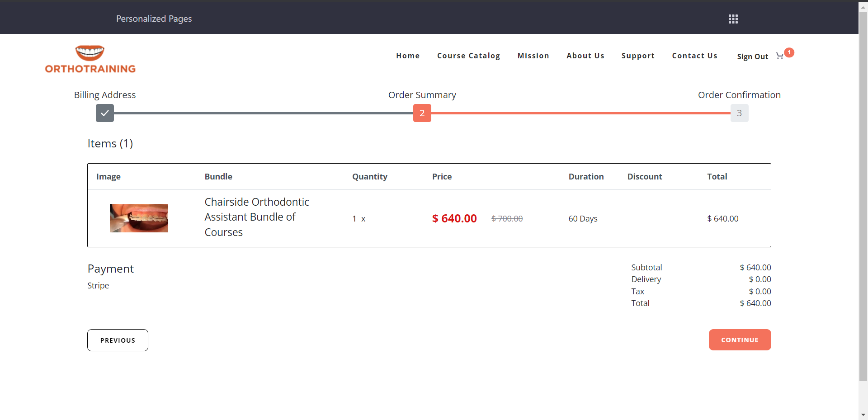Open the Course Catalog menu
Screen dimensions: 868x420
point(468,56)
